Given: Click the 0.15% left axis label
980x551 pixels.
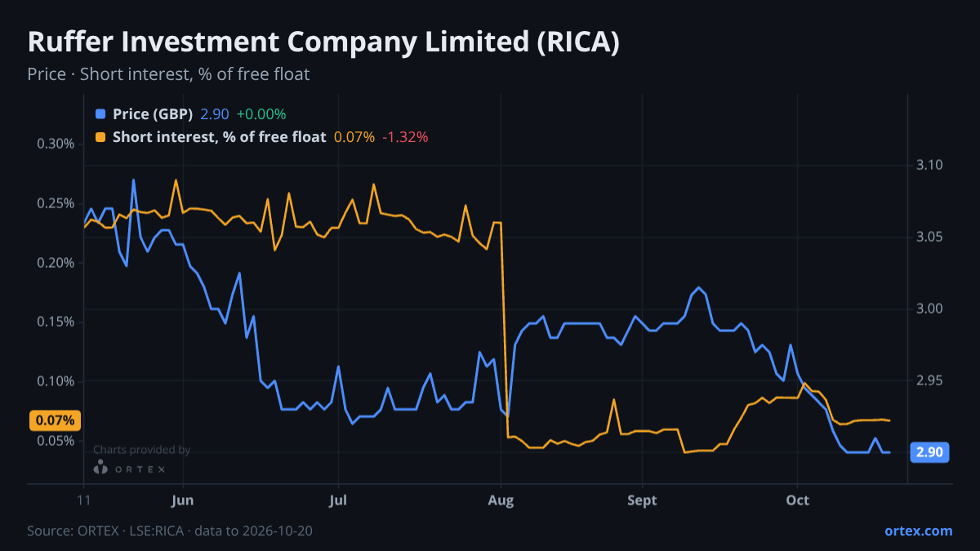Looking at the screenshot, I should (x=56, y=322).
